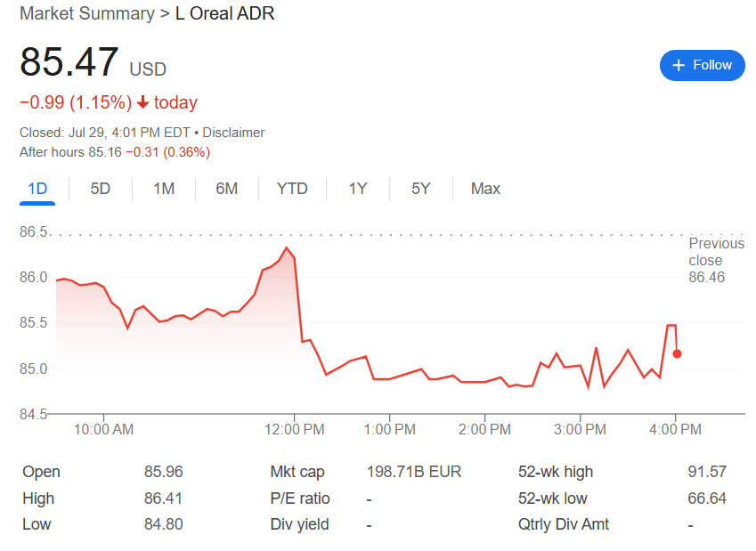Click the 52-wk high value 91.57
The height and width of the screenshot is (551, 756).
(x=707, y=472)
